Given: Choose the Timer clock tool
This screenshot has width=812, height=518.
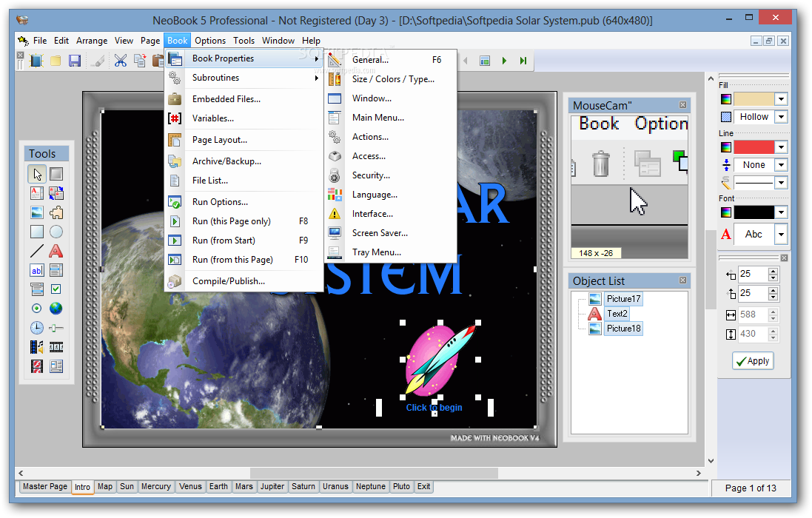Looking at the screenshot, I should point(37,328).
